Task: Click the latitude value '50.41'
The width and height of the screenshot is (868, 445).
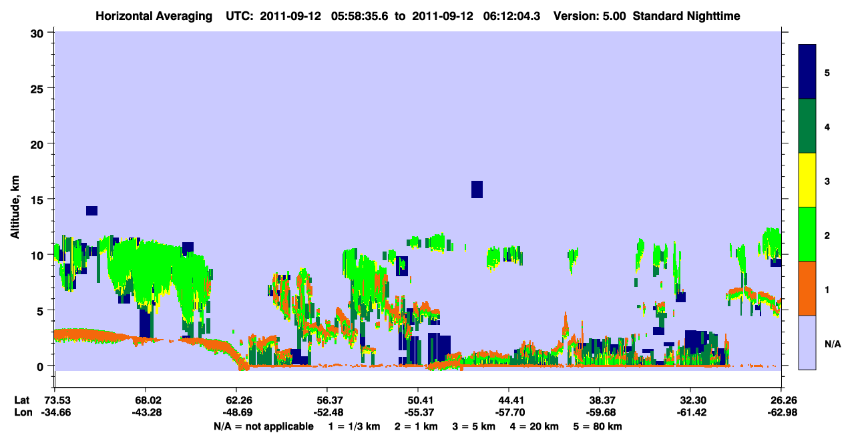Action: (x=421, y=400)
